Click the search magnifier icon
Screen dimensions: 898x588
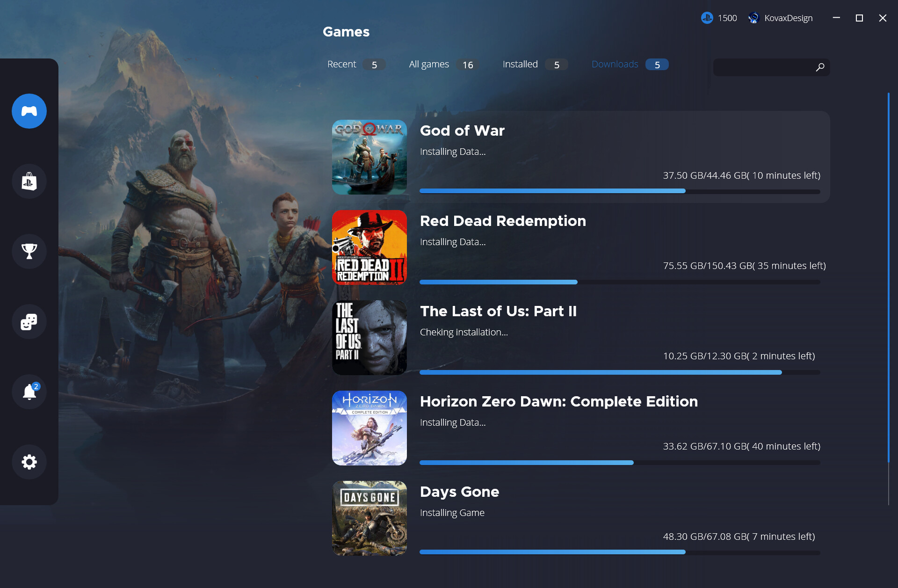pos(820,67)
